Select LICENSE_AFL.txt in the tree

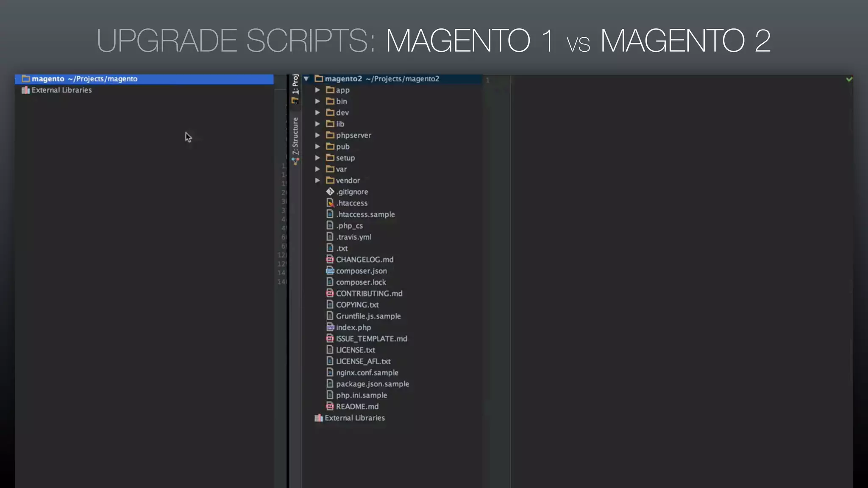pos(363,361)
